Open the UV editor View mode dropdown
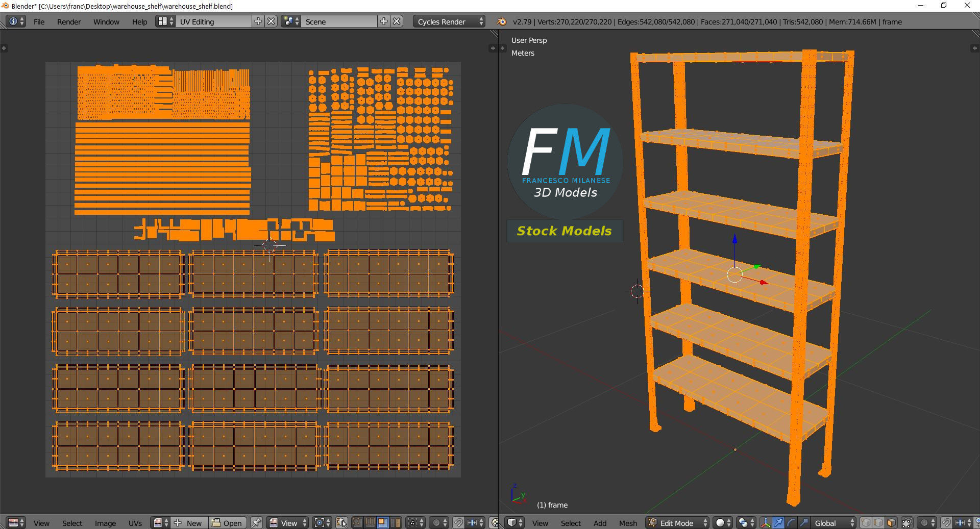 (287, 523)
